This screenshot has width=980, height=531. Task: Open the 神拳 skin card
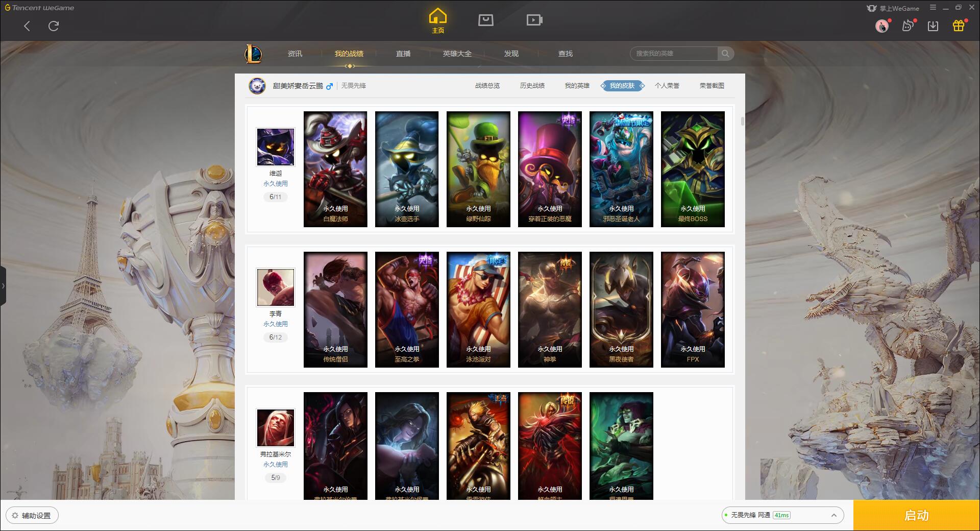click(x=550, y=309)
